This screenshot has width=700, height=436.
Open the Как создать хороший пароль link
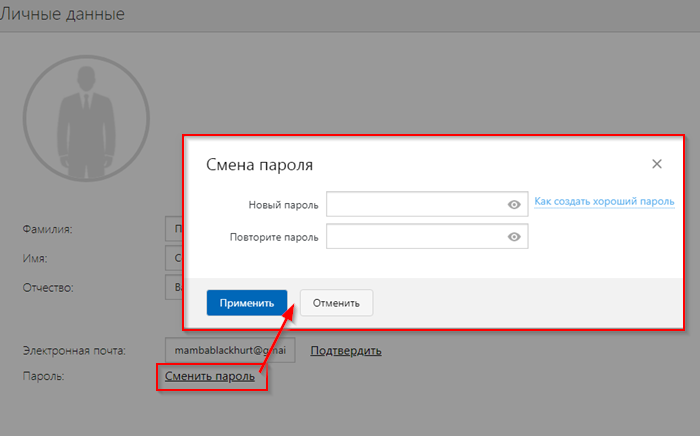tap(604, 201)
